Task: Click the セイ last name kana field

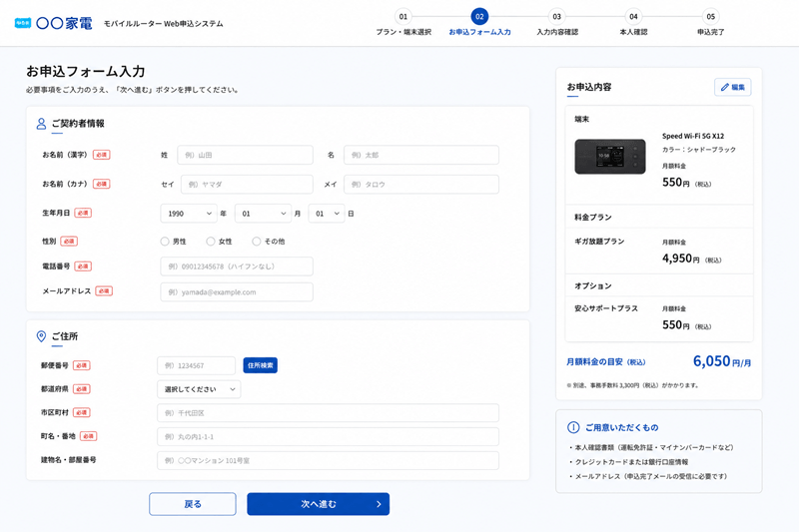Action: coord(247,185)
